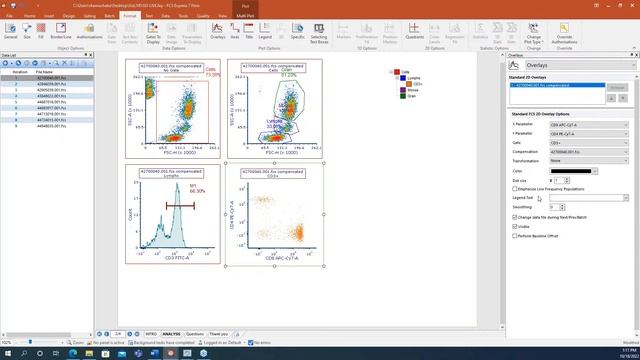Open the Multi Plot ribbon tab
The width and height of the screenshot is (640, 360).
pyautogui.click(x=245, y=16)
